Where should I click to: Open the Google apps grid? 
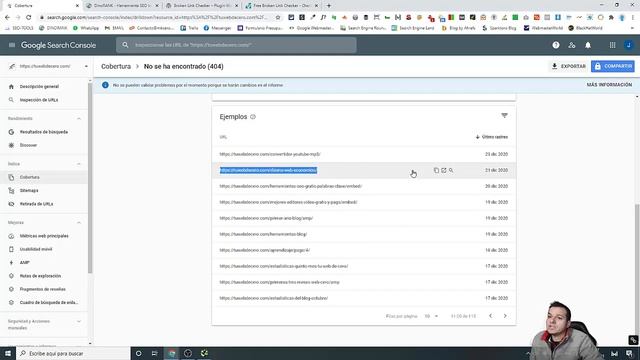(612, 45)
